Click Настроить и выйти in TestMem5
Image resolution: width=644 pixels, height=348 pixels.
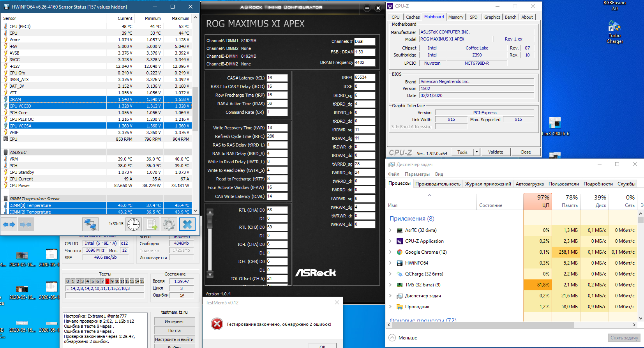click(x=174, y=339)
